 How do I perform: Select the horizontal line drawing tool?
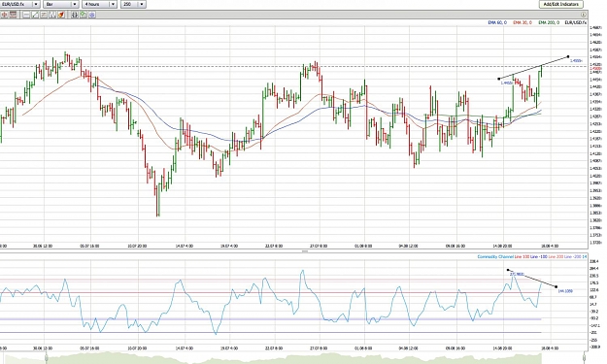click(x=26, y=15)
